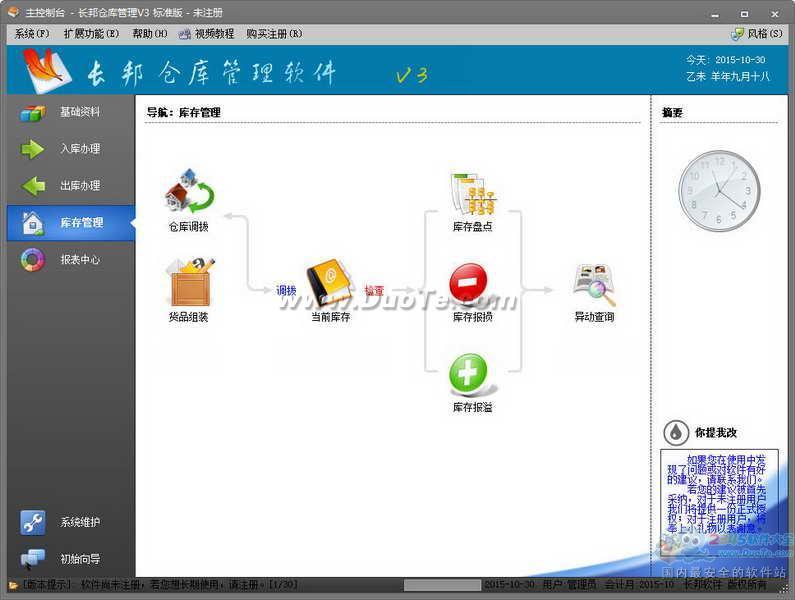Image resolution: width=795 pixels, height=600 pixels.
Task: Click the 库存报溢 label
Action: pyautogui.click(x=473, y=407)
